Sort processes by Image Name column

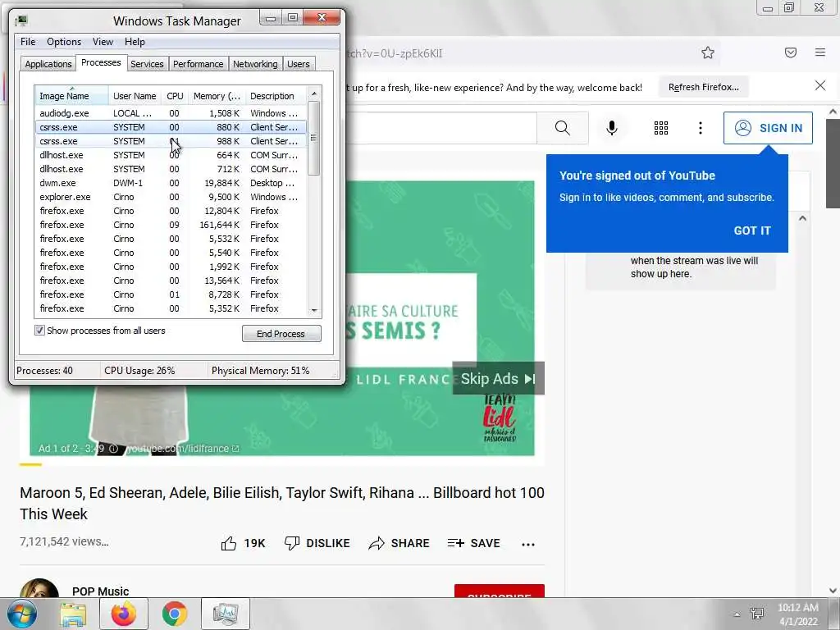71,95
